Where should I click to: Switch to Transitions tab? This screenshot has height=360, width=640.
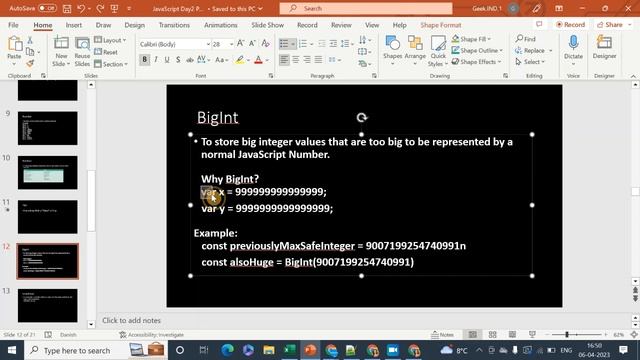click(x=174, y=25)
